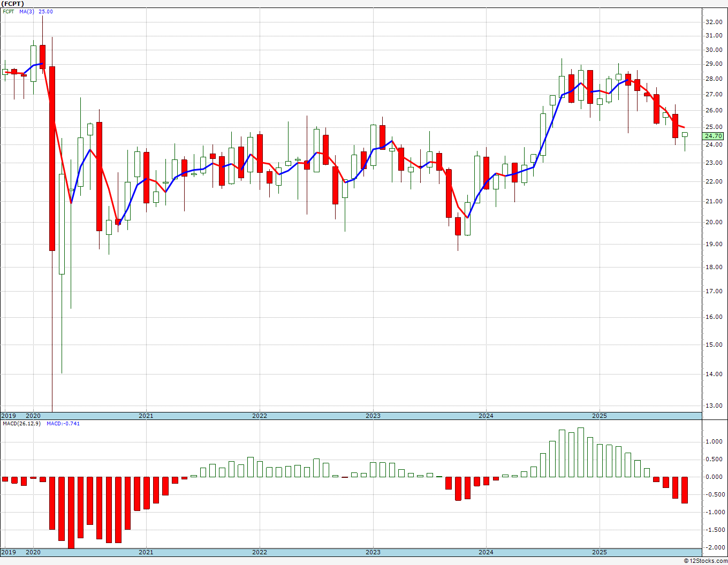Select the 24.00 price axis label
The width and height of the screenshot is (728, 565).
click(714, 144)
